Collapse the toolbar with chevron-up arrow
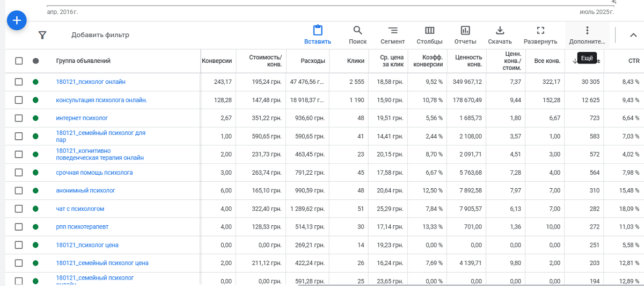644x286 pixels. pos(633,35)
